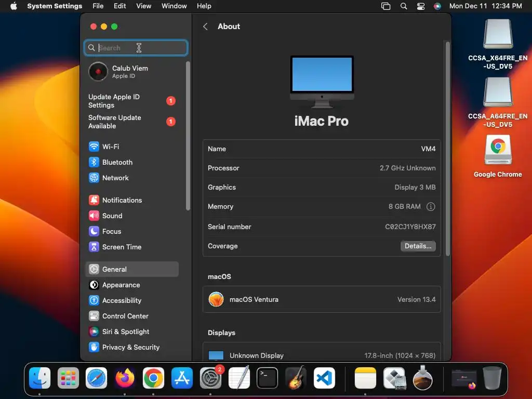Open Update Apple ID Settings

click(x=132, y=101)
